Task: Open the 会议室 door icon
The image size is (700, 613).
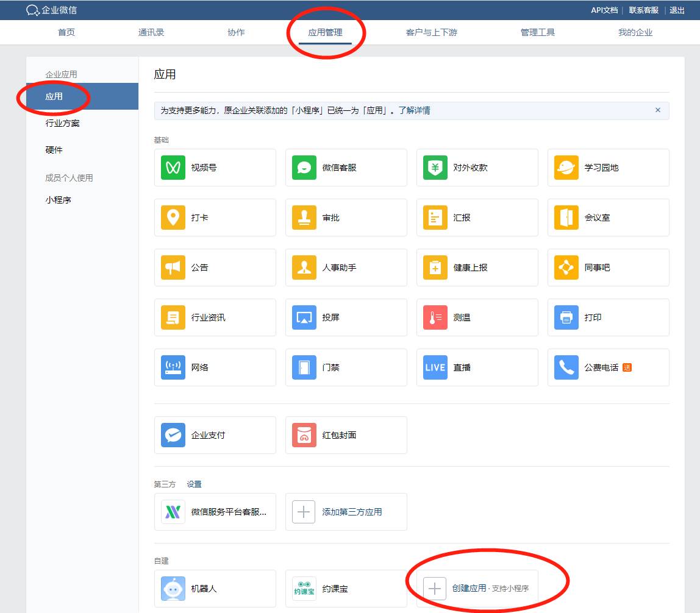Action: point(566,218)
